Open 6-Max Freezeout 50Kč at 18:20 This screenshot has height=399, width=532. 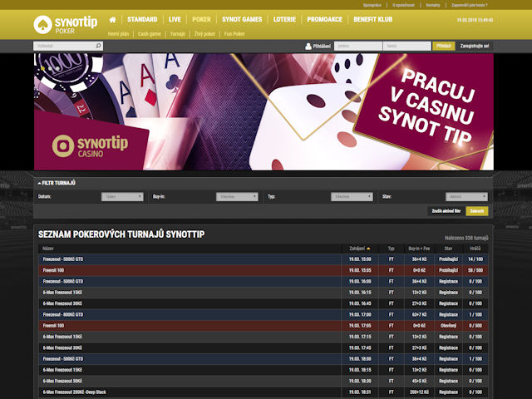[263, 381]
